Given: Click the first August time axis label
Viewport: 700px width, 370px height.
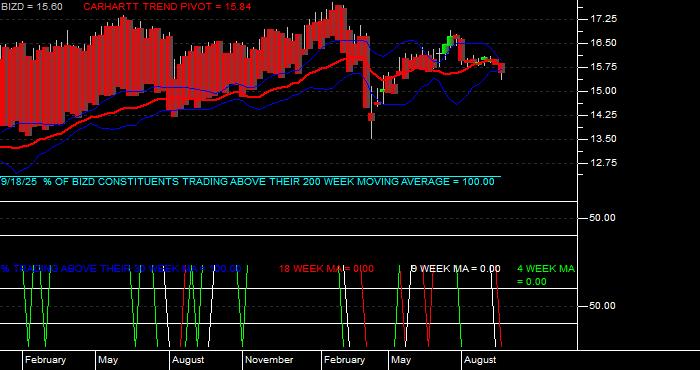Looking at the screenshot, I should click(188, 360).
